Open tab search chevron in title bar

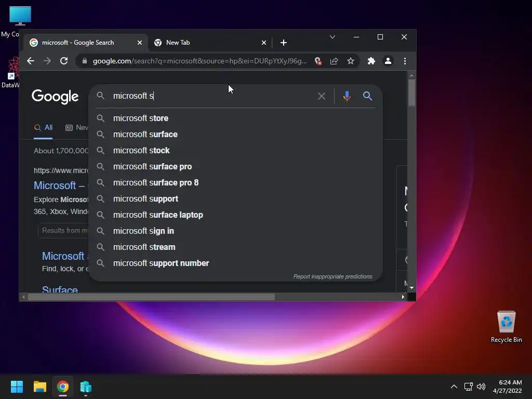(x=332, y=37)
